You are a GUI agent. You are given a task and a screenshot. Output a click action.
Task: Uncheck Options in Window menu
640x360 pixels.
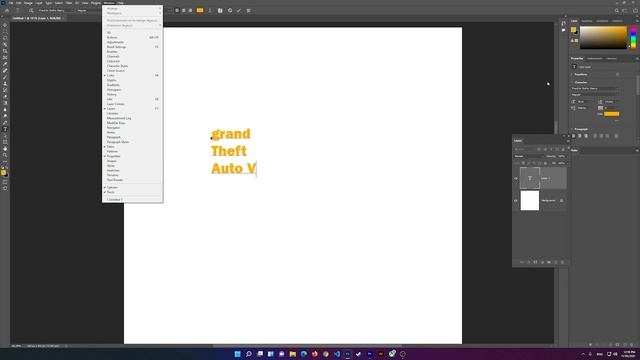pos(132,187)
